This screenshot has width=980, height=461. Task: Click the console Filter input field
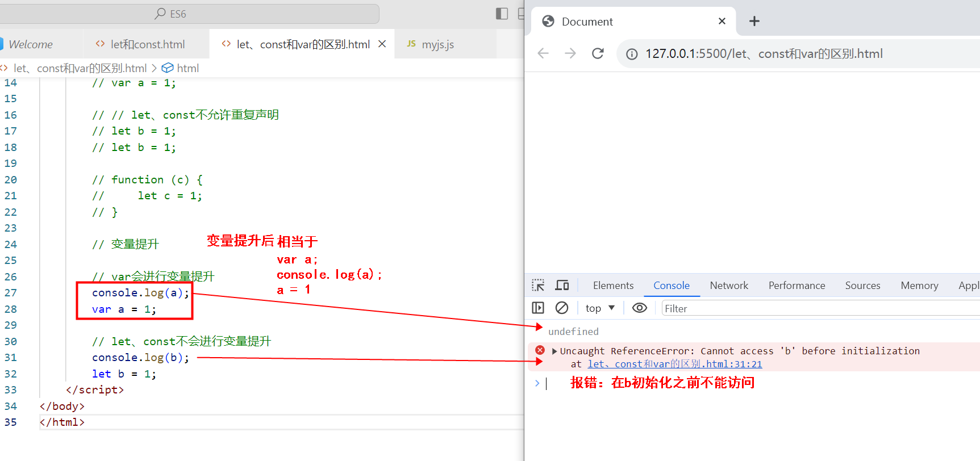[820, 308]
